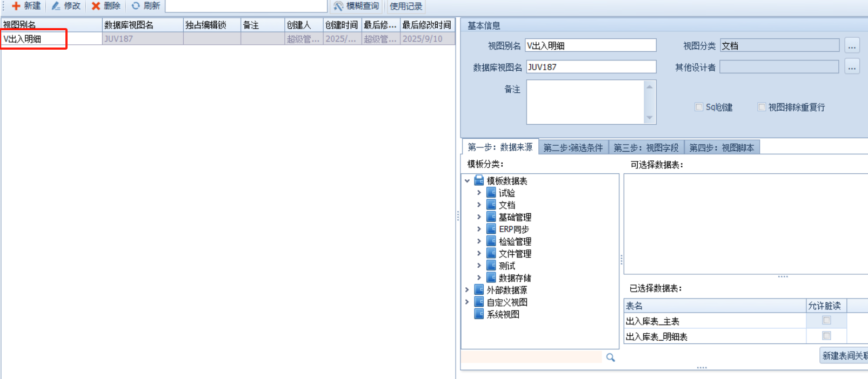Expand the 自定义视图 tree node

[467, 302]
